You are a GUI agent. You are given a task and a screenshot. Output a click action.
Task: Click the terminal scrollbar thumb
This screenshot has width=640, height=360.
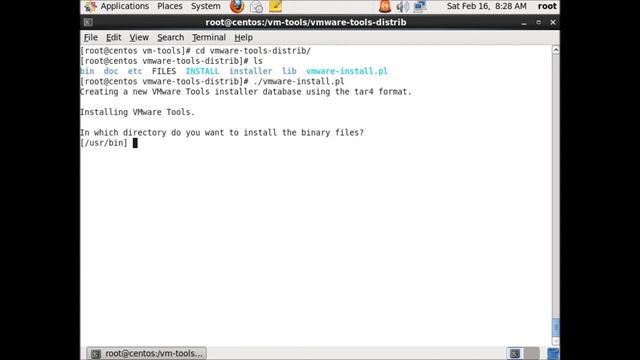click(556, 327)
